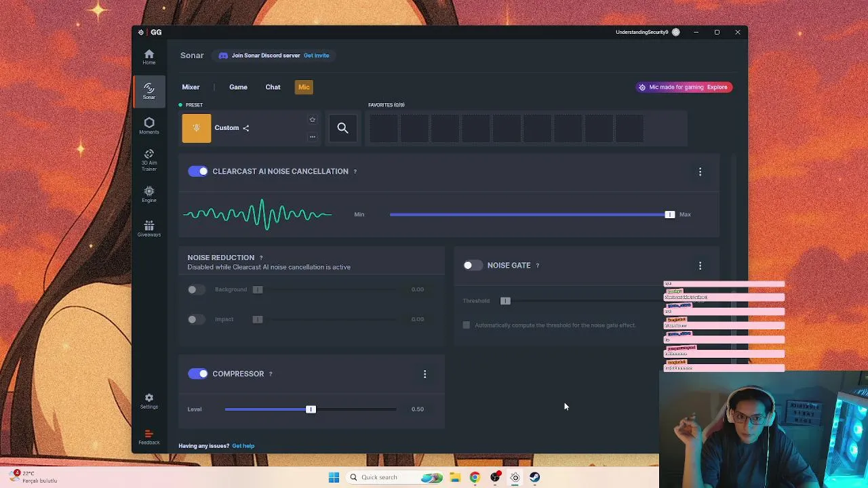Open Noise Gate three-dot menu
The width and height of the screenshot is (868, 488).
point(700,266)
